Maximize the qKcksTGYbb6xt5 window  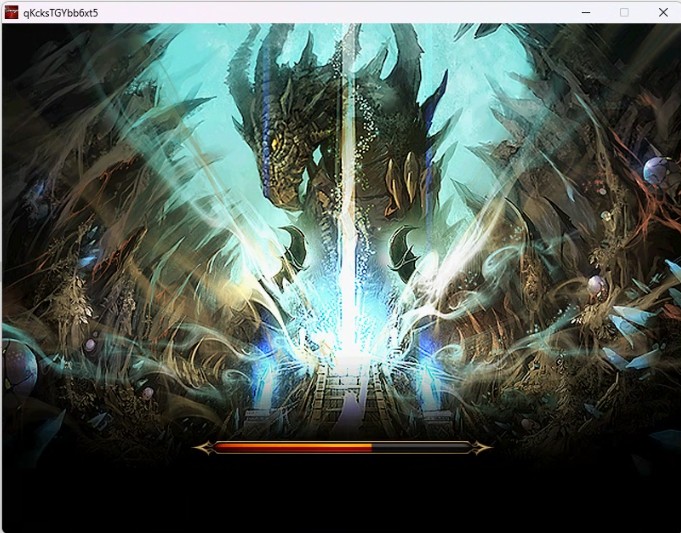pos(624,13)
